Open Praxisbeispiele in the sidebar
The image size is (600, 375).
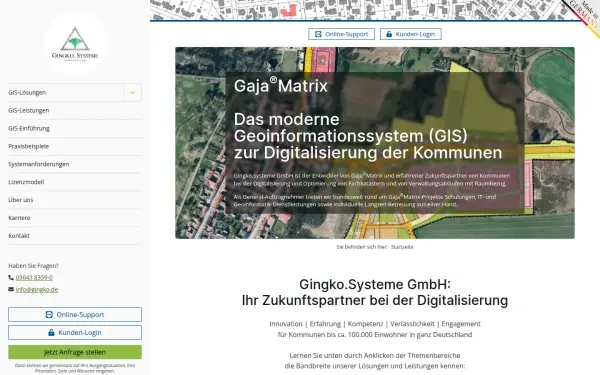(75, 146)
